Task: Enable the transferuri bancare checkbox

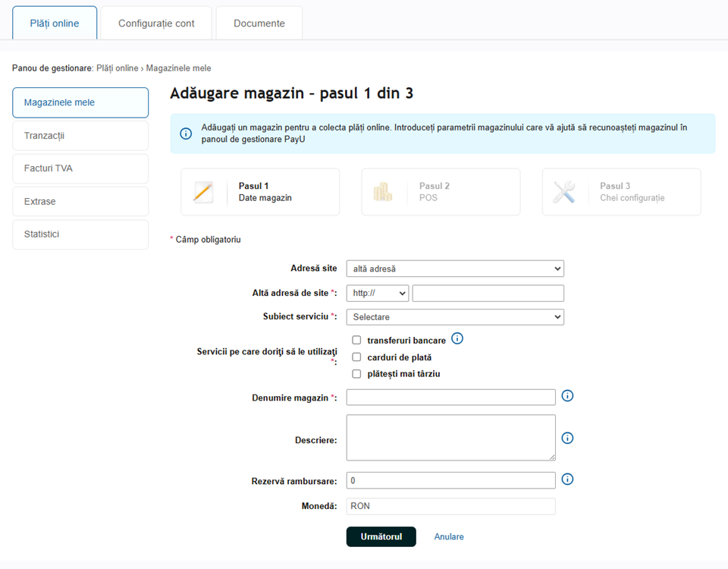Action: 356,340
